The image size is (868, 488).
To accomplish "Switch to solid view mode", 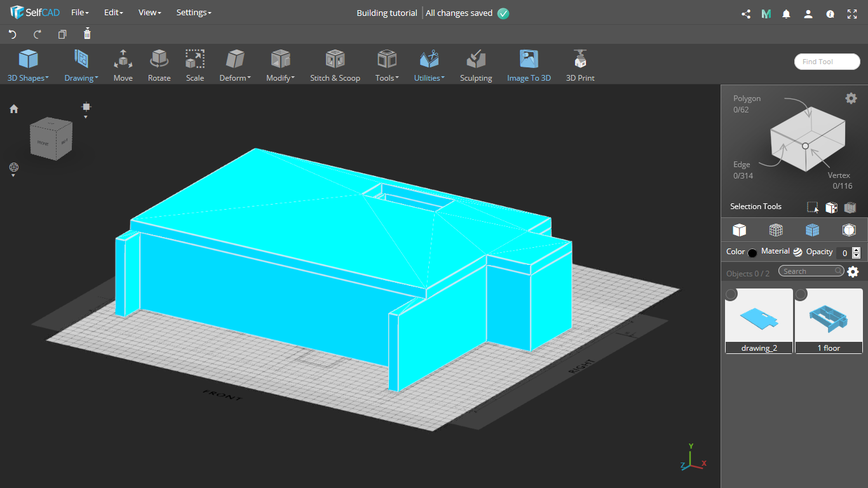I will click(x=739, y=229).
